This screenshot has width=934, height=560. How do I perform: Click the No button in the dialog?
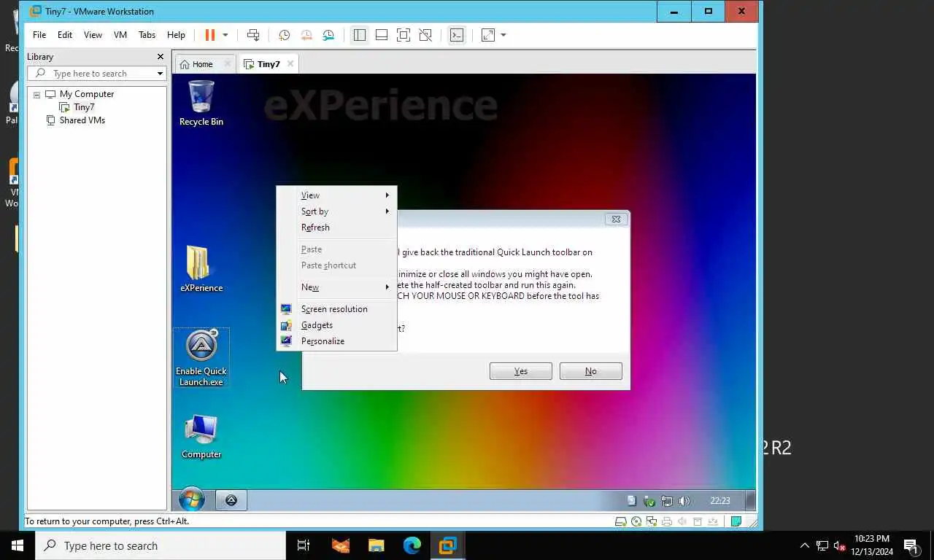click(x=591, y=371)
